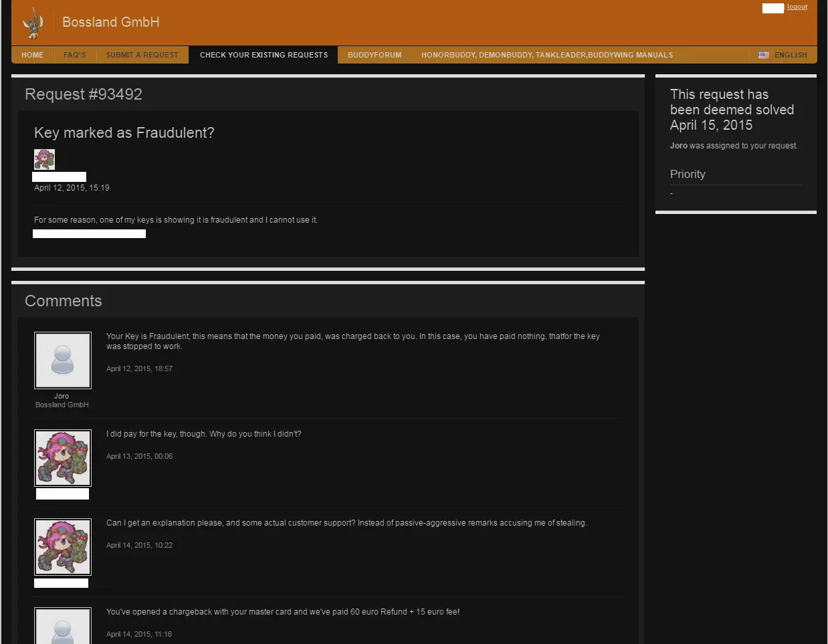This screenshot has height=644, width=828.
Task: Click the Request #93492 heading
Action: coord(84,94)
